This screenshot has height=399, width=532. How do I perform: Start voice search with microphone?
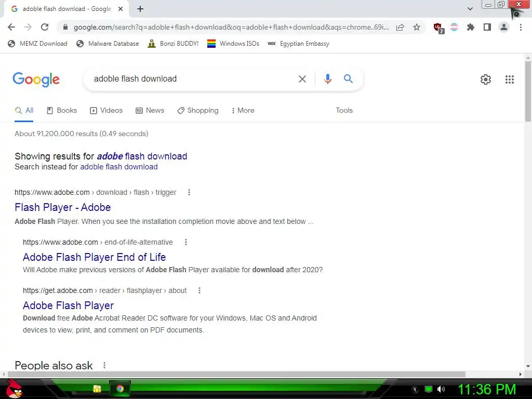tap(327, 79)
